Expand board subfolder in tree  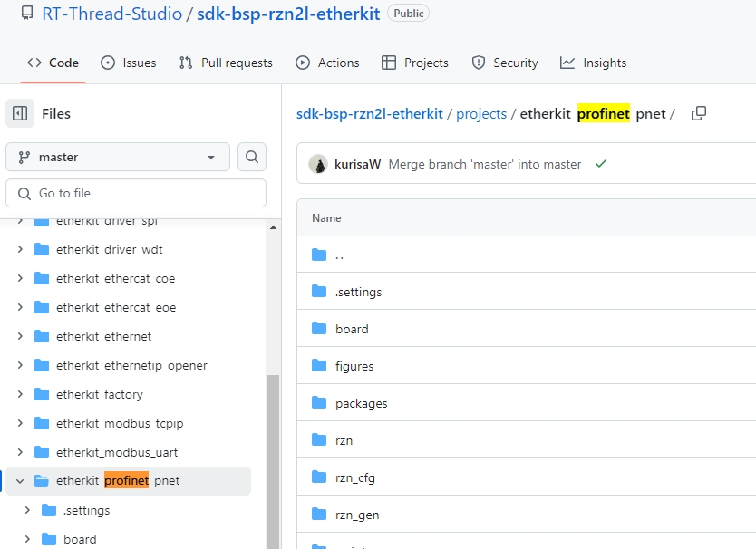coord(27,539)
